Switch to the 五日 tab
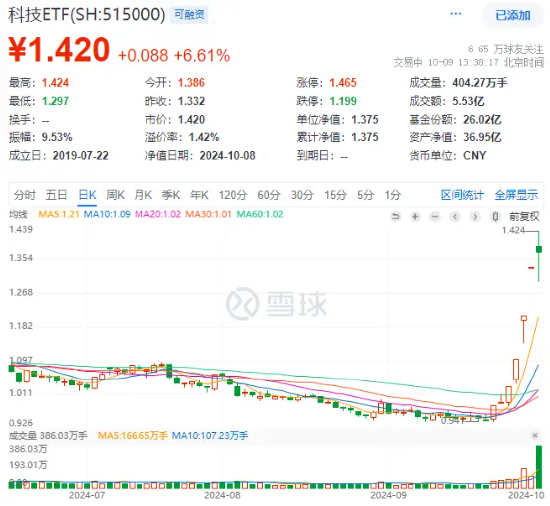Screen dimensions: 550x506 point(56,195)
